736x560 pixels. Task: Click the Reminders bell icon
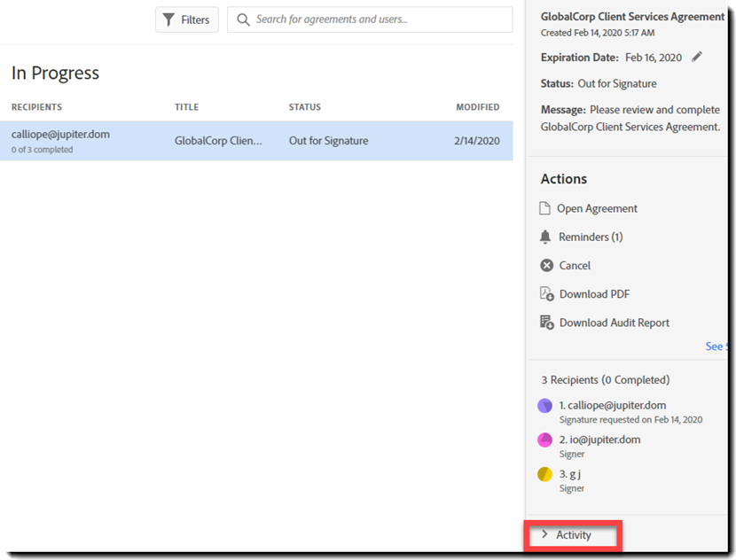[x=545, y=237]
